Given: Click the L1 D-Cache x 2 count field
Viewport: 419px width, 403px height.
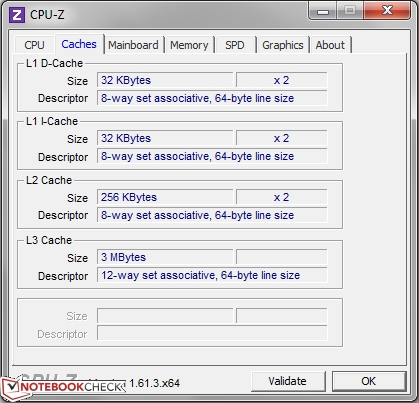Looking at the screenshot, I should (282, 80).
